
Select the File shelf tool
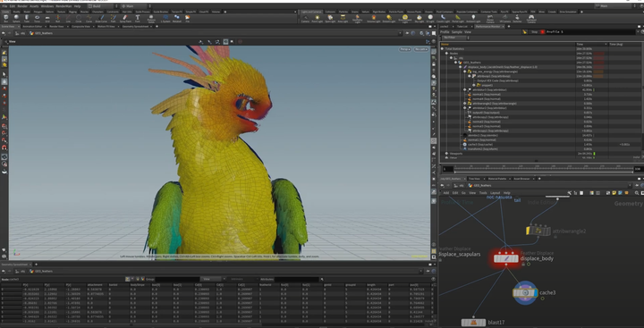187,18
